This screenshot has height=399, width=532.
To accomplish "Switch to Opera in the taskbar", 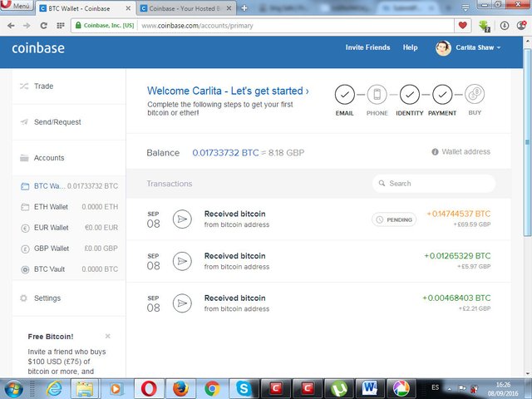I will point(149,389).
